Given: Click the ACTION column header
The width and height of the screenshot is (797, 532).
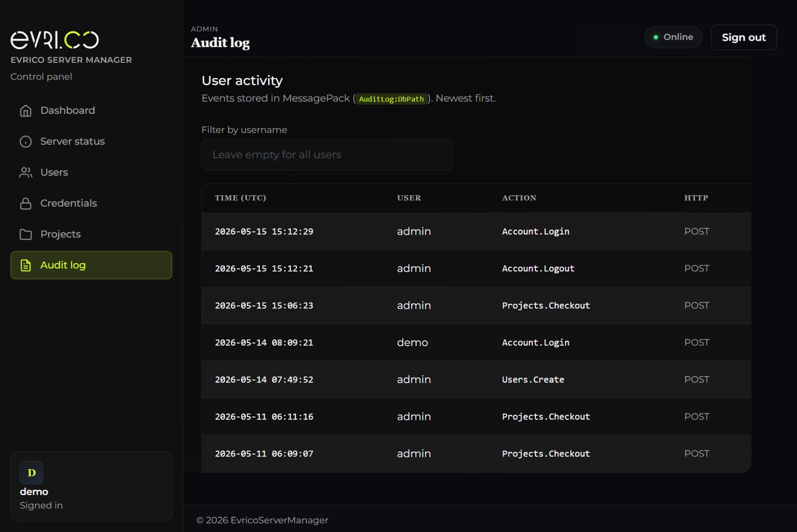Looking at the screenshot, I should pos(519,198).
